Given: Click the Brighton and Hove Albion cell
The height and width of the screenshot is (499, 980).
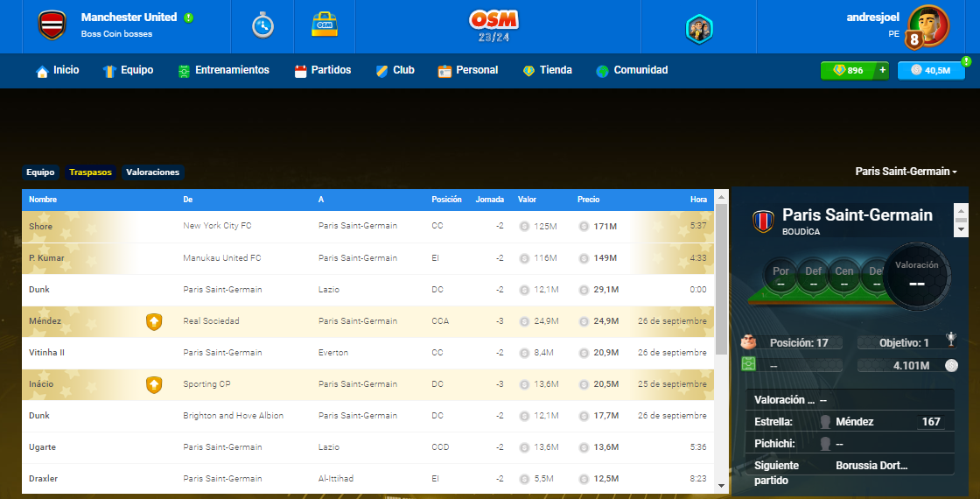Looking at the screenshot, I should click(x=233, y=416).
